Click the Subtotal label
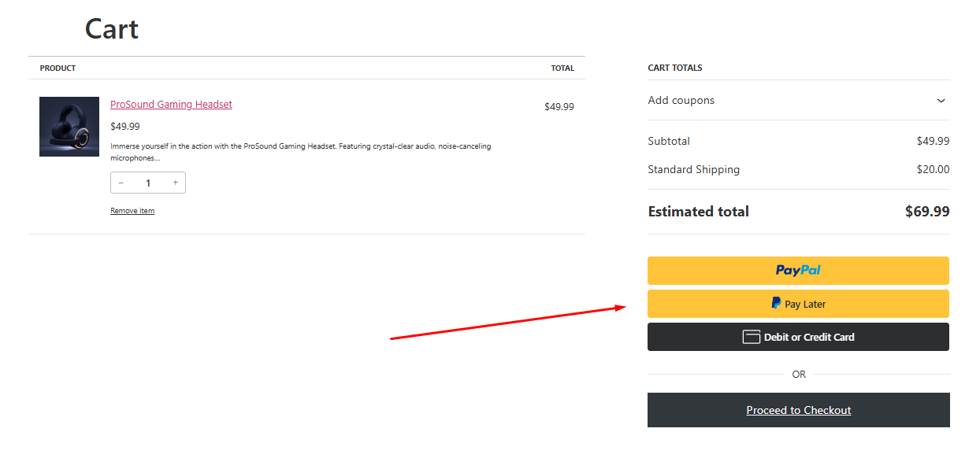 [x=669, y=142]
